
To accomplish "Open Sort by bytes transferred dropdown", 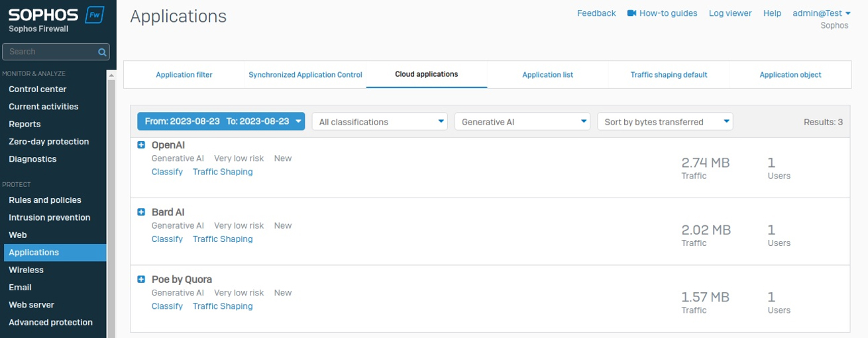I will coord(665,121).
